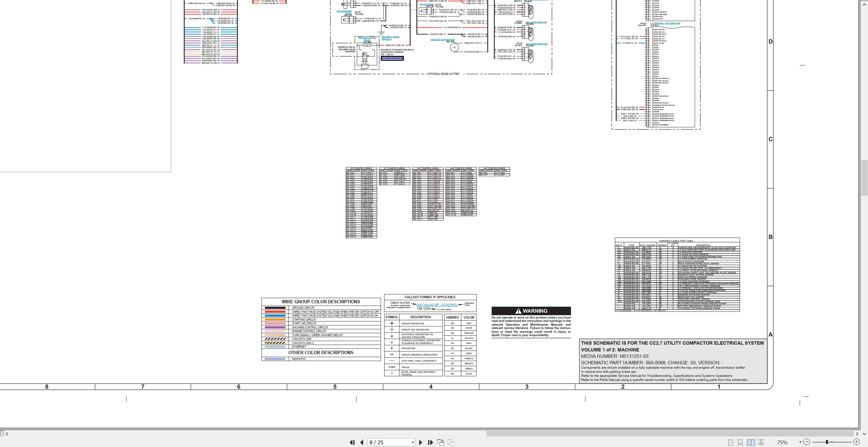Screen dimensions: 868x447
Task: Switch to single page view layout
Action: (730, 442)
